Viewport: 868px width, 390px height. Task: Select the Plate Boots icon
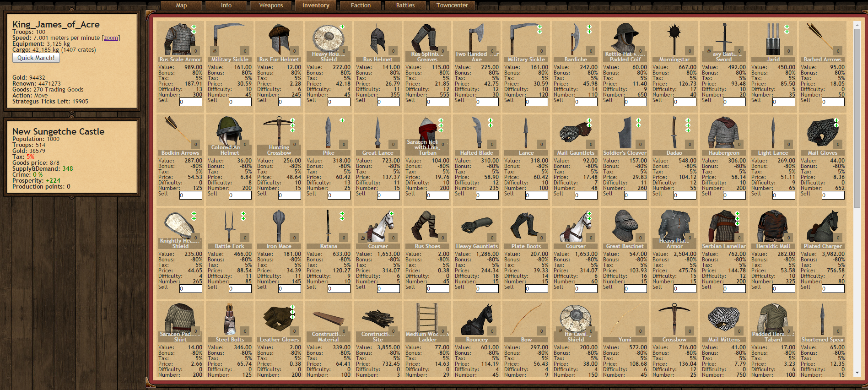coord(526,226)
